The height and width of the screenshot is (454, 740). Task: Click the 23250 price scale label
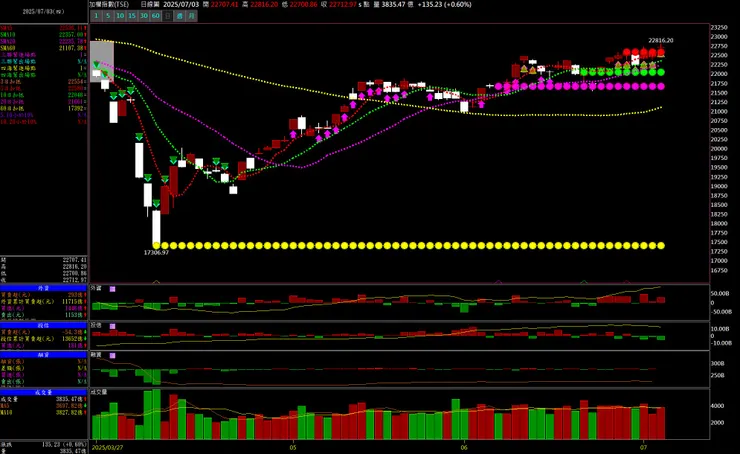coord(719,27)
